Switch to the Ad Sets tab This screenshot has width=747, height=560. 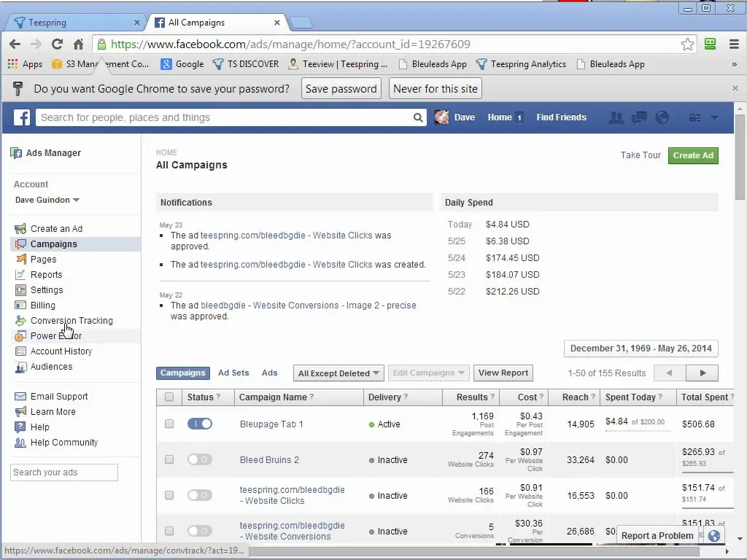coord(233,373)
